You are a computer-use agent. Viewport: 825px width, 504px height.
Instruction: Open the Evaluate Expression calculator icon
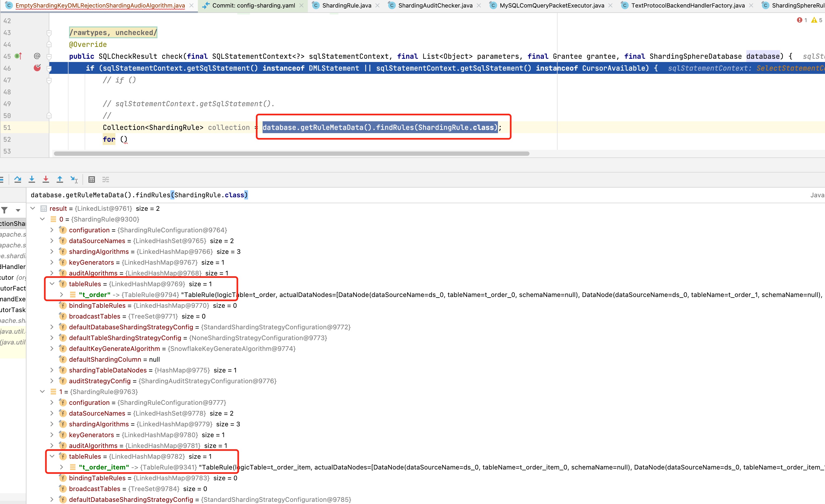point(91,179)
